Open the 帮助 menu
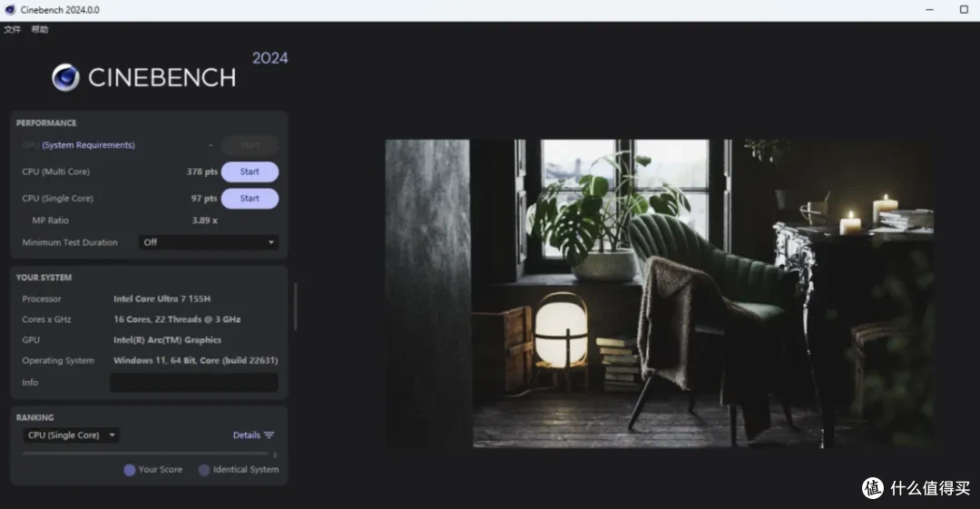The width and height of the screenshot is (980, 509). [x=39, y=29]
